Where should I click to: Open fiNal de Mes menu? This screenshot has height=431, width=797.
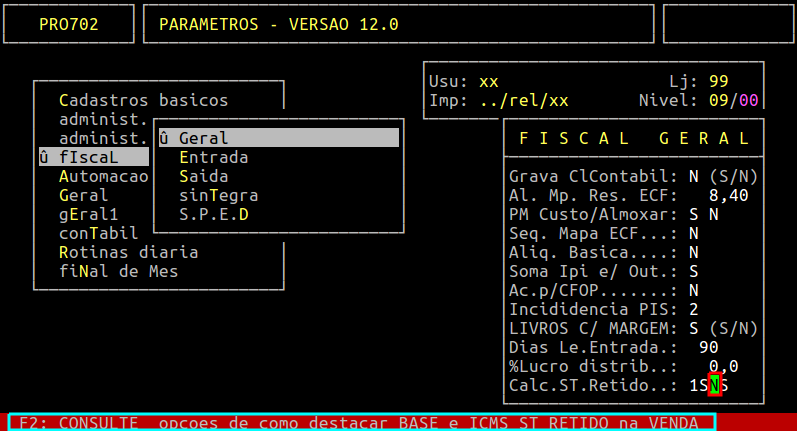[113, 271]
